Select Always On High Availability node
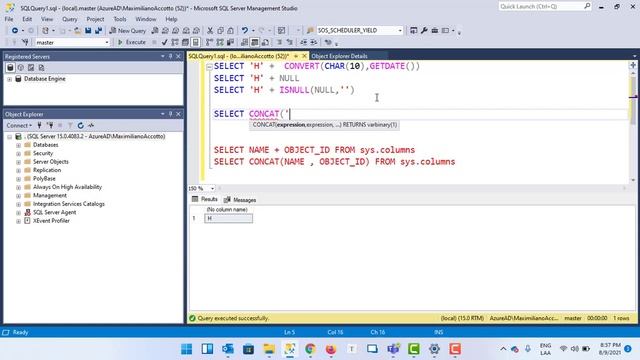640x360 pixels. (67, 187)
